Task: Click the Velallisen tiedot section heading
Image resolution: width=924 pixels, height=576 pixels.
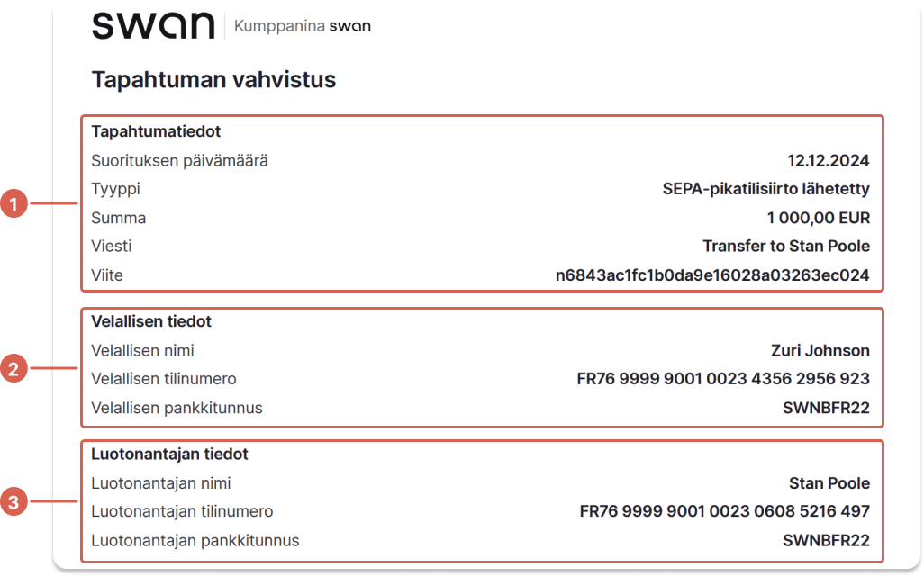Action: pos(151,321)
